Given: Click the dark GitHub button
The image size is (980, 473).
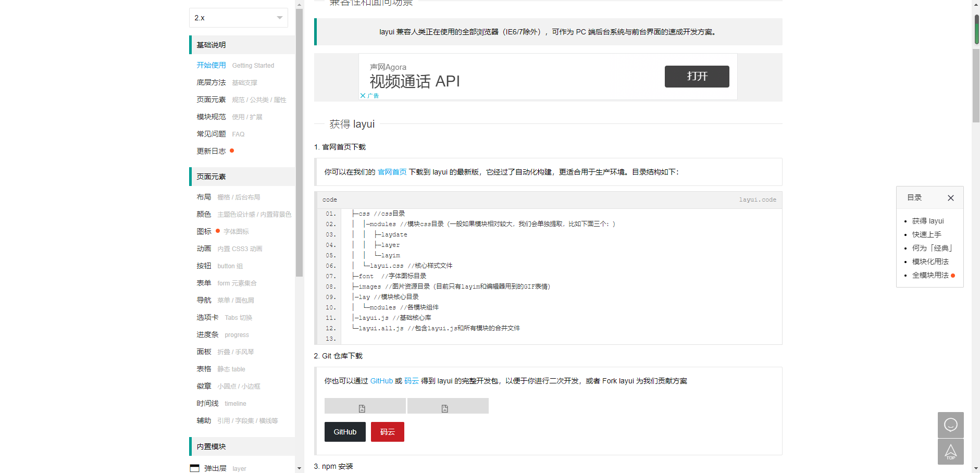Looking at the screenshot, I should click(x=345, y=431).
